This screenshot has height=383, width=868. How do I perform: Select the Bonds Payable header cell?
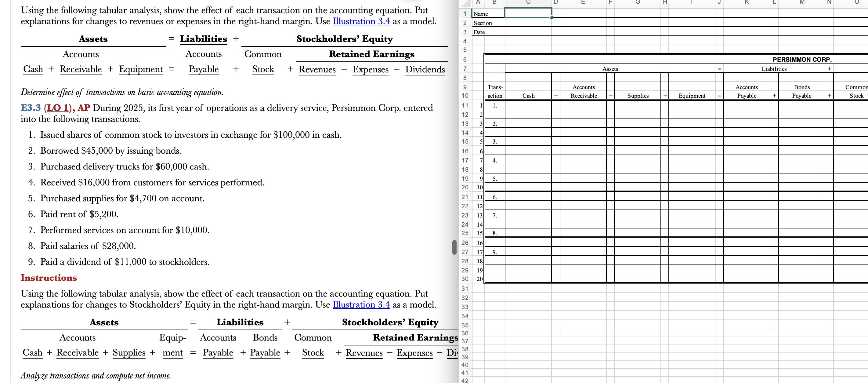point(802,91)
